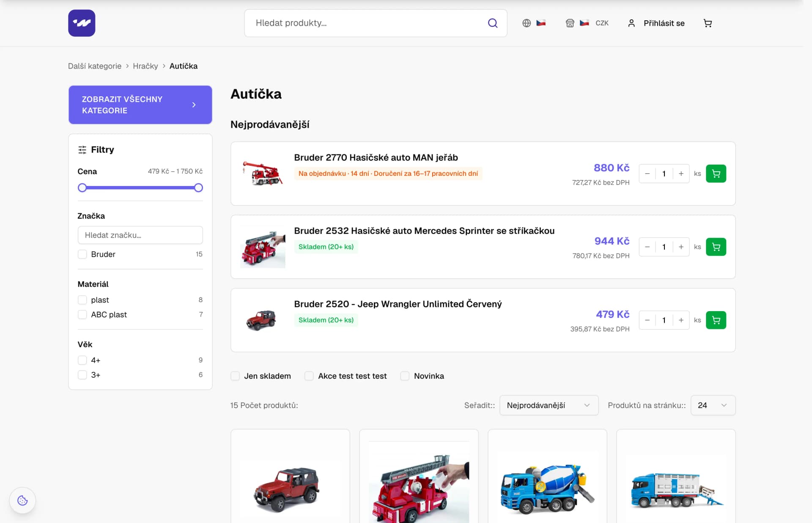Click the maximum price slider handle
The height and width of the screenshot is (523, 812).
pos(198,188)
